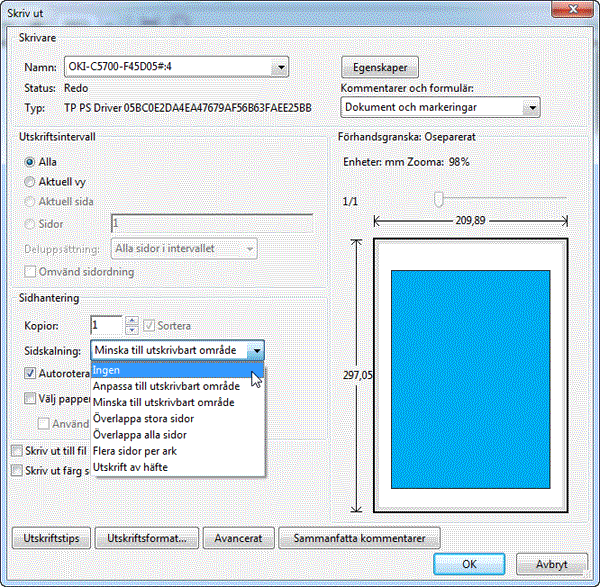This screenshot has height=587, width=600.
Task: Click the Kopior number input field
Action: pyautogui.click(x=106, y=326)
